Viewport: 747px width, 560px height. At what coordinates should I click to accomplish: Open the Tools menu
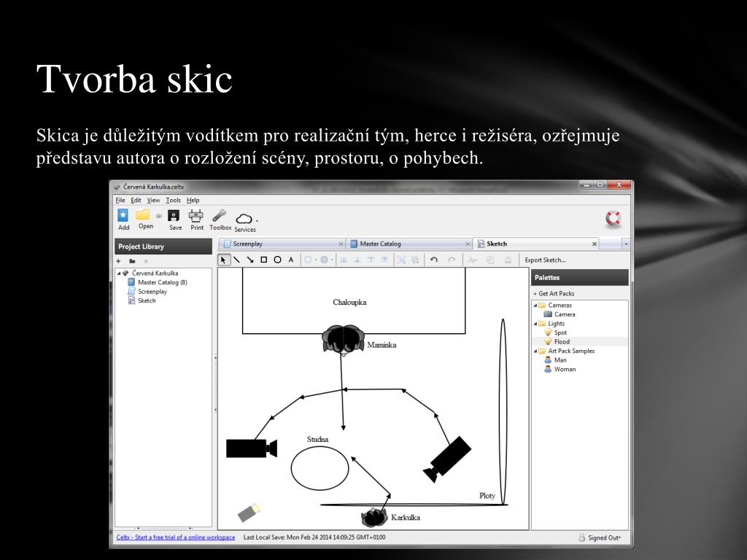tap(173, 201)
